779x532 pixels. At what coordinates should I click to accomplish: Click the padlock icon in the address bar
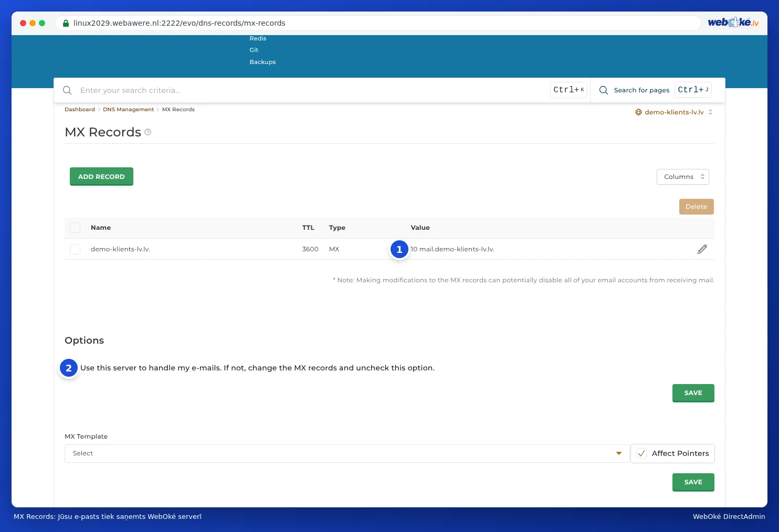pyautogui.click(x=66, y=23)
